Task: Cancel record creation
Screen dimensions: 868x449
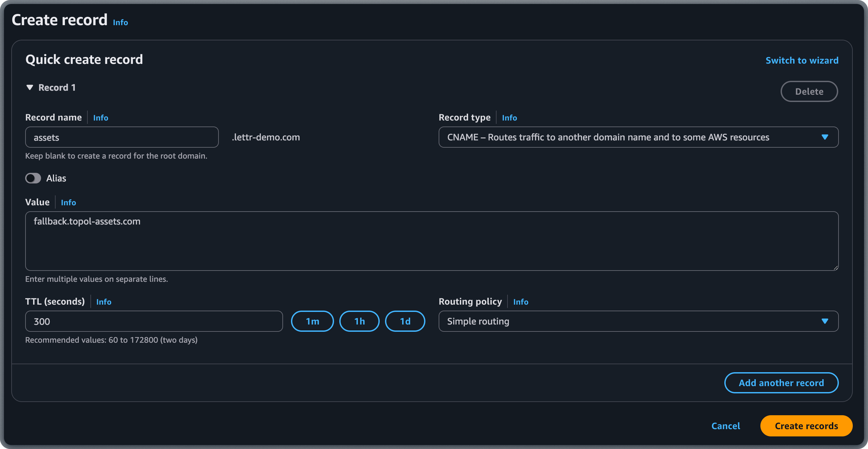Action: [726, 426]
